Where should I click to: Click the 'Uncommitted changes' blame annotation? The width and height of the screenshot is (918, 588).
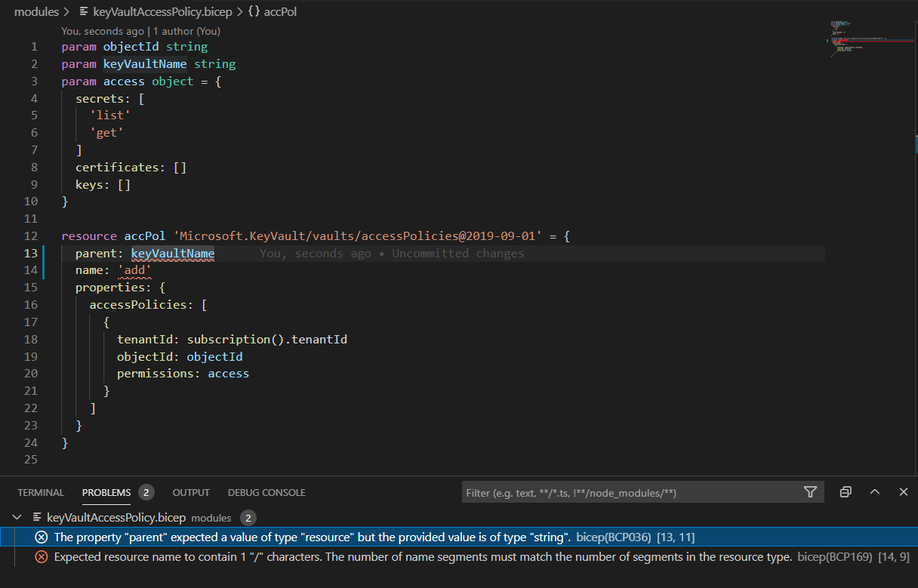click(458, 254)
